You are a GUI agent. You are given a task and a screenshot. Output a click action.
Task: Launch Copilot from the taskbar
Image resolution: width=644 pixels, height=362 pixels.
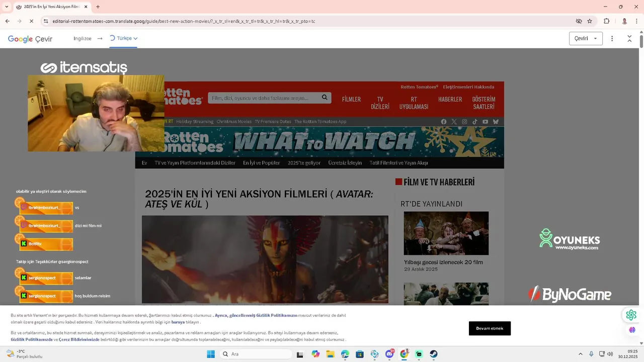315,354
